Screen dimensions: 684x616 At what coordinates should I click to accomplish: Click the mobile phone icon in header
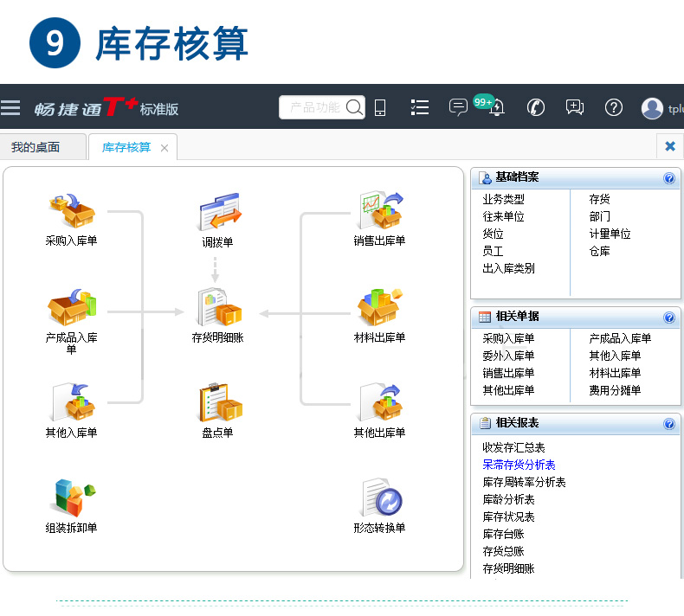pos(380,107)
